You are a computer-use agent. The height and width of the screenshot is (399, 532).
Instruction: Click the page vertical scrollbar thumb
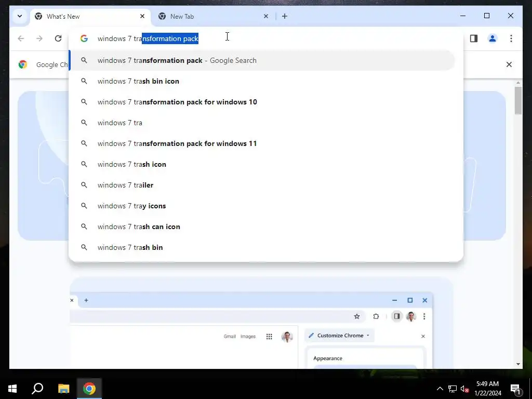[x=518, y=101]
